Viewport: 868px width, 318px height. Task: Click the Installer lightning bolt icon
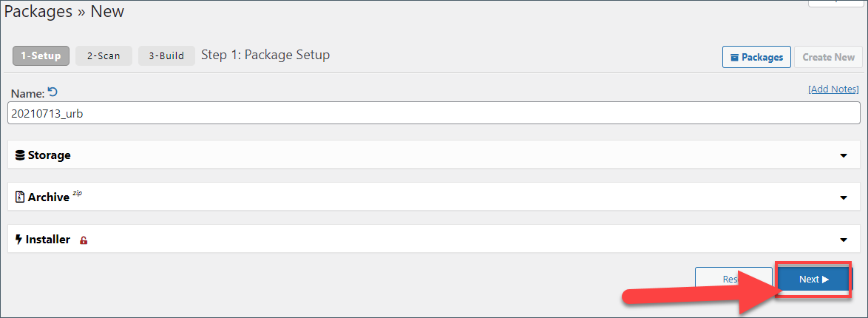[18, 240]
